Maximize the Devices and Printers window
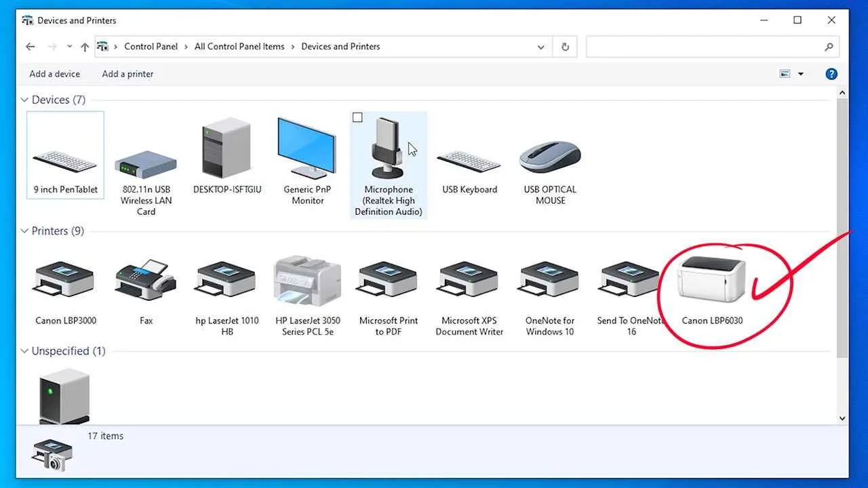Image resolution: width=868 pixels, height=488 pixels. [797, 20]
